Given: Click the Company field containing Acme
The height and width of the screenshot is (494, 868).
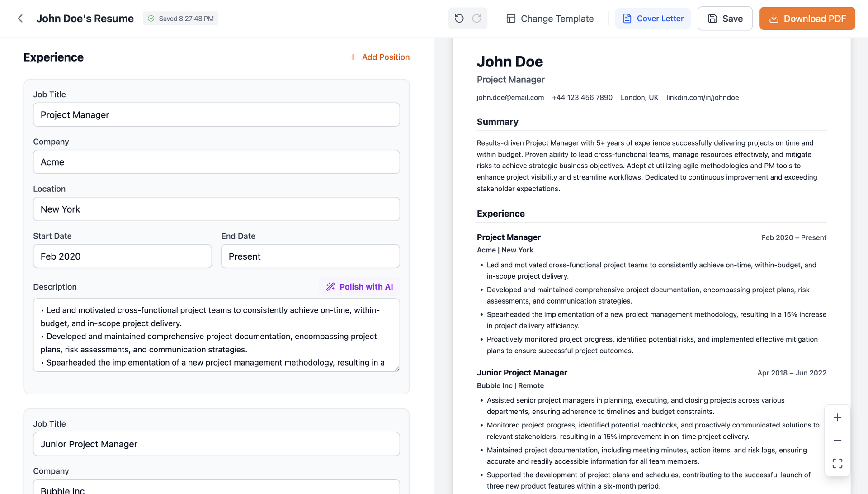Looking at the screenshot, I should 217,161.
